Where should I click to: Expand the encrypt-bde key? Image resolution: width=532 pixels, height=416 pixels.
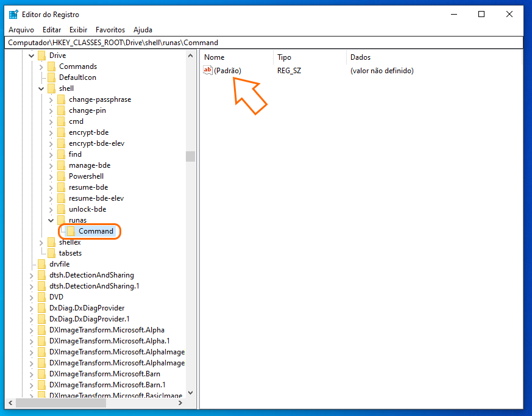(51, 132)
